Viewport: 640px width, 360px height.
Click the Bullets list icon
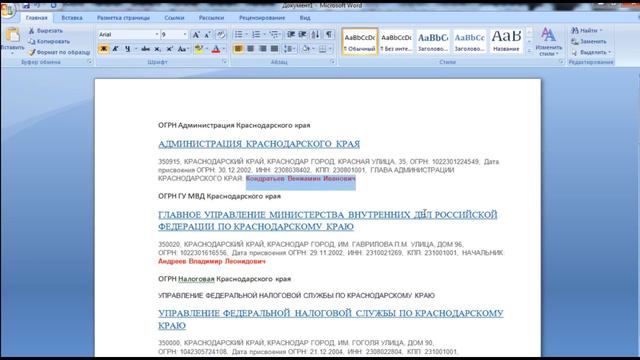click(x=239, y=34)
